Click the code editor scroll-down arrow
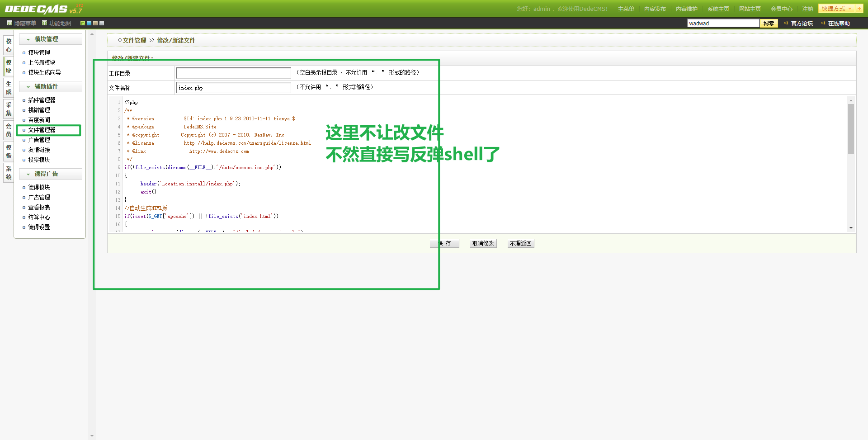Image resolution: width=868 pixels, height=440 pixels. pyautogui.click(x=851, y=228)
